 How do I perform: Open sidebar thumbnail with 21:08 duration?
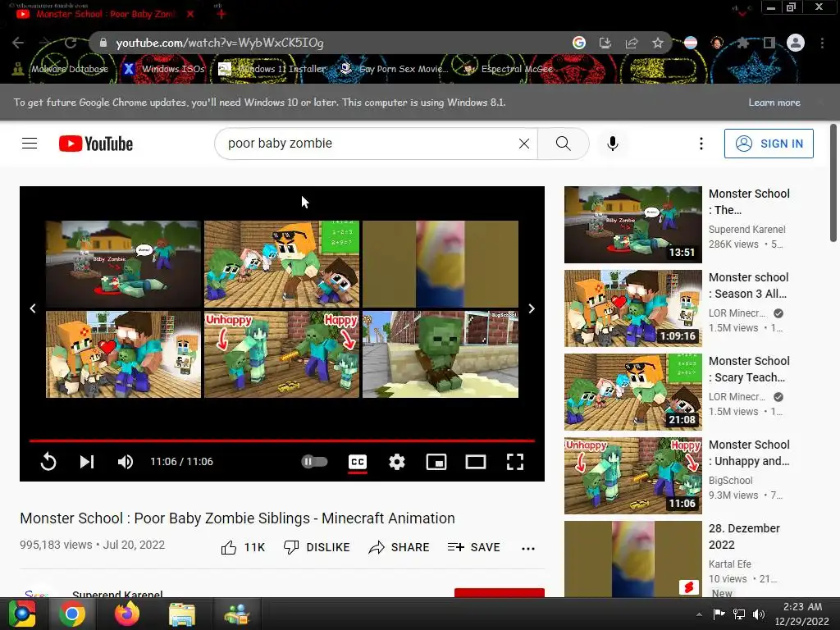coord(632,391)
